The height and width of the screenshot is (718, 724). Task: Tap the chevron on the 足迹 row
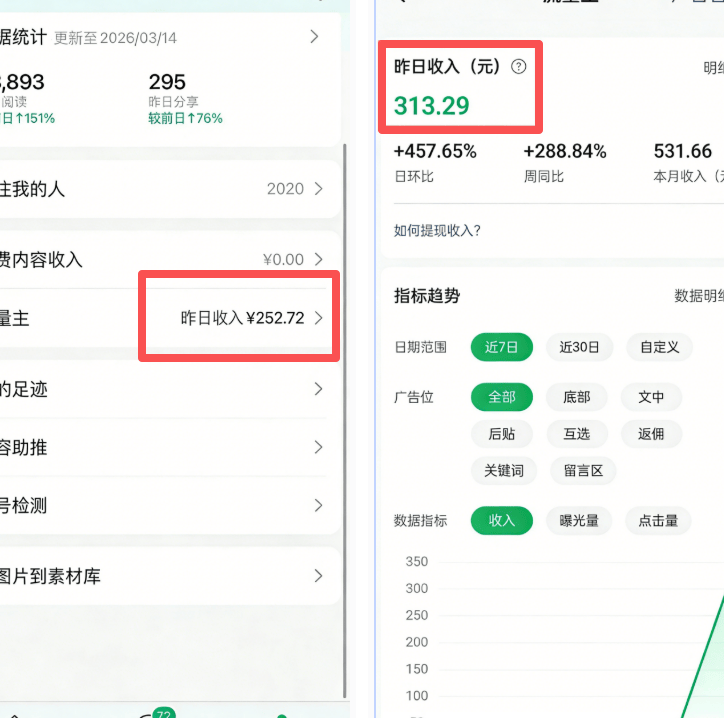[x=318, y=389]
